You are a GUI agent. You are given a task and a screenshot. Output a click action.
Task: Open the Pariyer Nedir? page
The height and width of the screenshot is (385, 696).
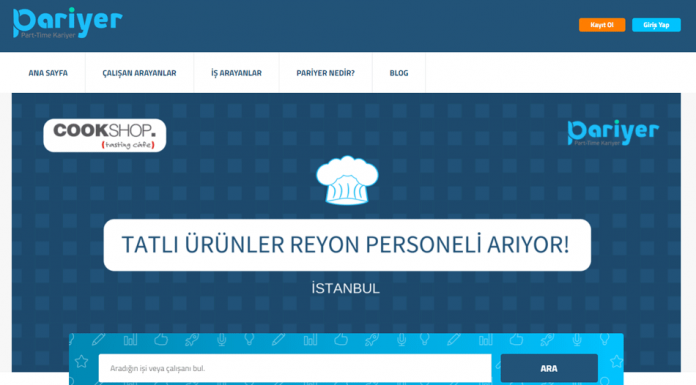pos(325,73)
